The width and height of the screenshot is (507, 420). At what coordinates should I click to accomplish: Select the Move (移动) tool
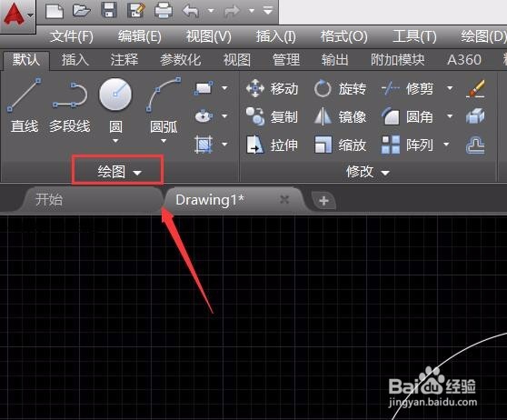(x=272, y=88)
